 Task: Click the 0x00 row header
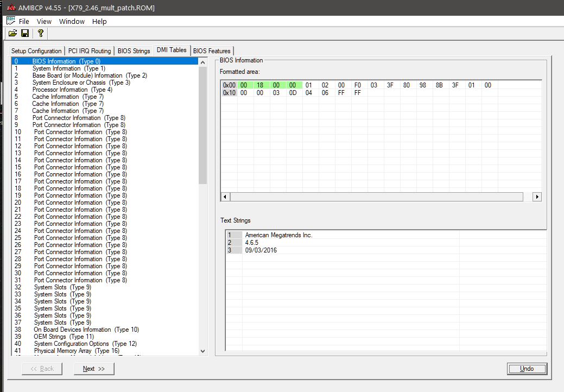[229, 85]
